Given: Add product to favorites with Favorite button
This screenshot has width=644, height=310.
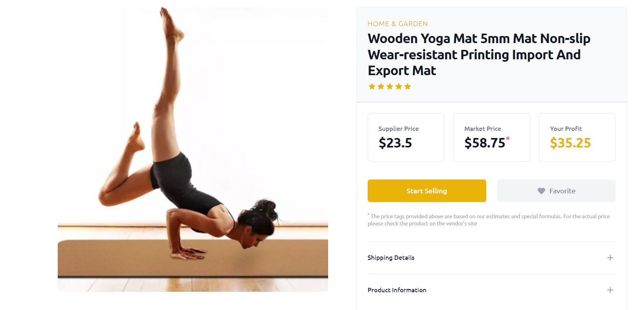Looking at the screenshot, I should [x=556, y=191].
